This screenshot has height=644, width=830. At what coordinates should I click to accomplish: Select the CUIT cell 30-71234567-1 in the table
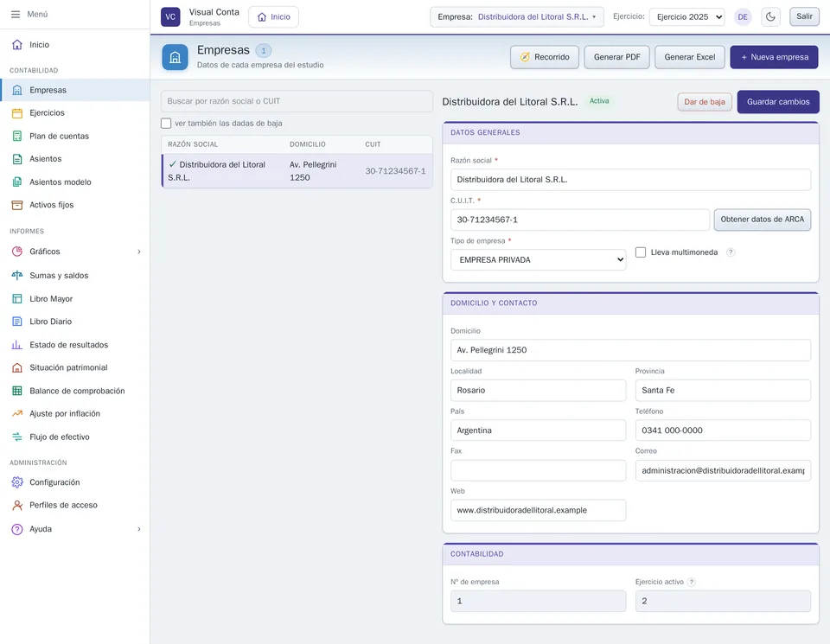coord(395,171)
